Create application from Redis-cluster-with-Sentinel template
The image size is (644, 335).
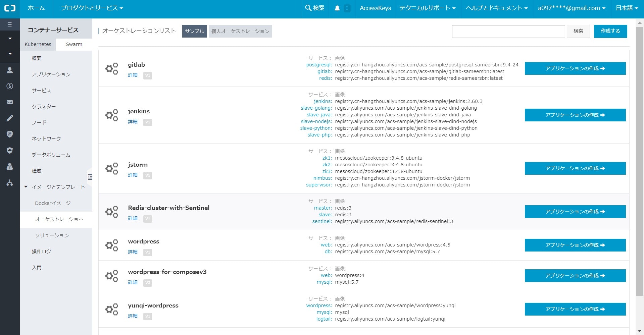[x=575, y=212]
